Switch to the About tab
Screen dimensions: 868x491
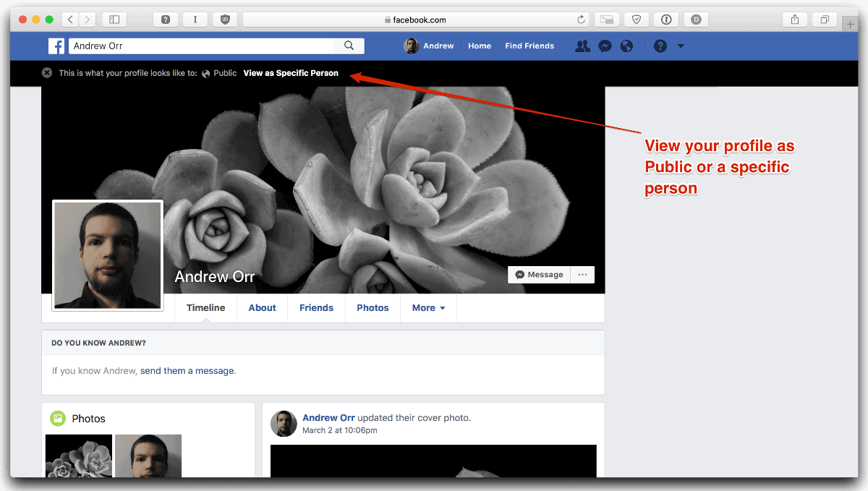(262, 308)
